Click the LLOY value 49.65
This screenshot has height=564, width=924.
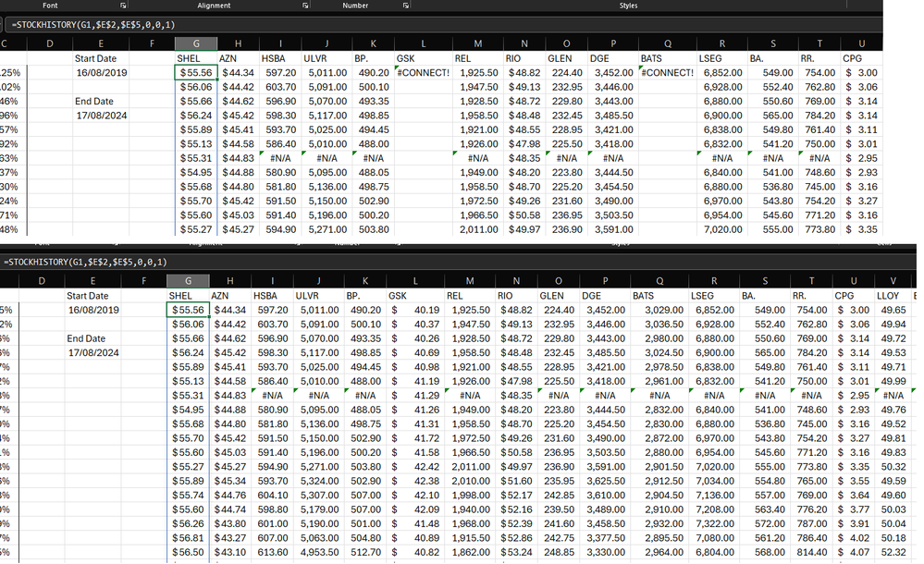coord(893,310)
